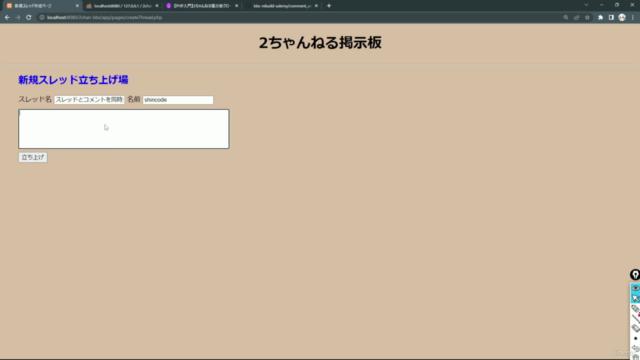The width and height of the screenshot is (640, 360).
Task: Click the address bar URL
Action: click(x=104, y=18)
